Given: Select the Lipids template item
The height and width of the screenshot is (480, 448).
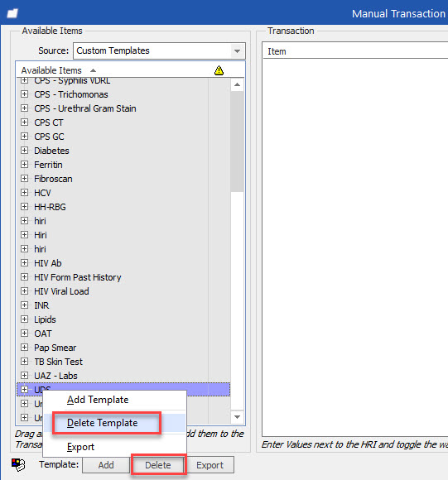Looking at the screenshot, I should pyautogui.click(x=45, y=319).
